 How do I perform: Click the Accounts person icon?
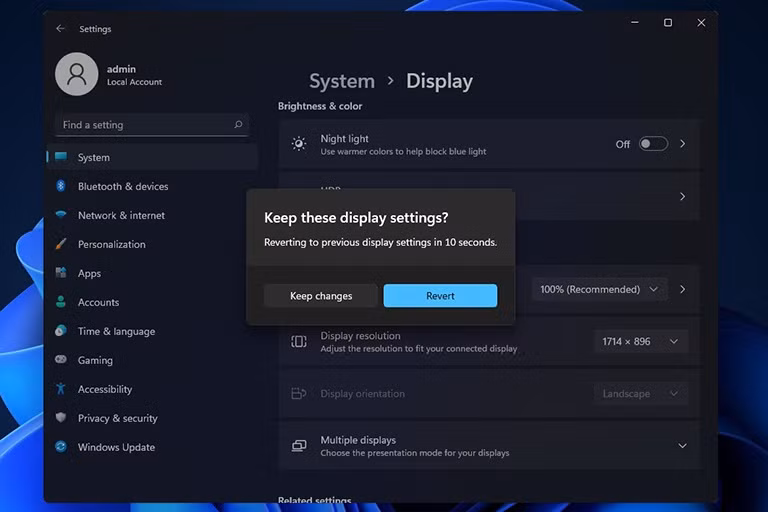click(x=61, y=302)
